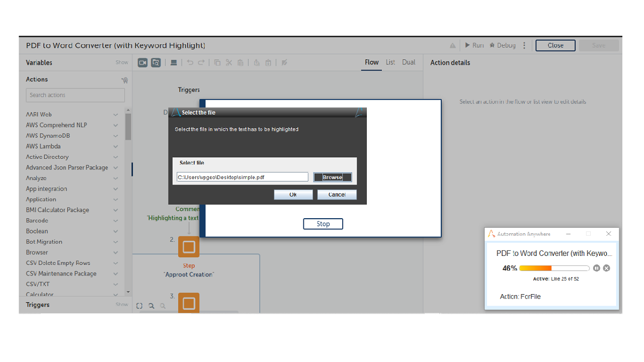Show the Triggers panel at the bottom

click(122, 305)
